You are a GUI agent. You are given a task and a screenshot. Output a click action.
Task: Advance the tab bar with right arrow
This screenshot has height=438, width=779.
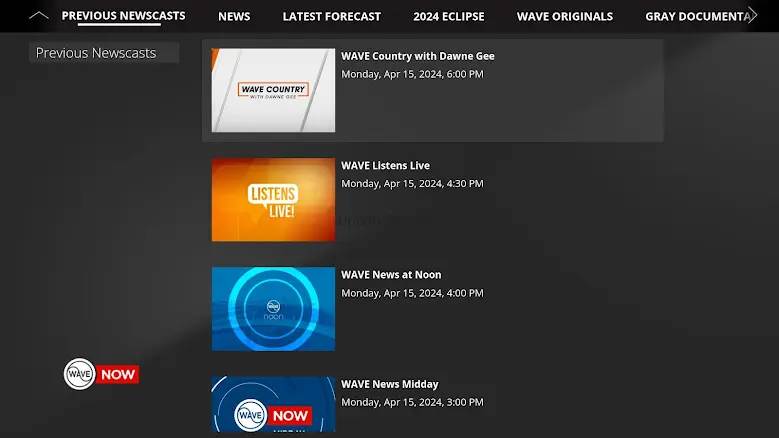(x=753, y=15)
